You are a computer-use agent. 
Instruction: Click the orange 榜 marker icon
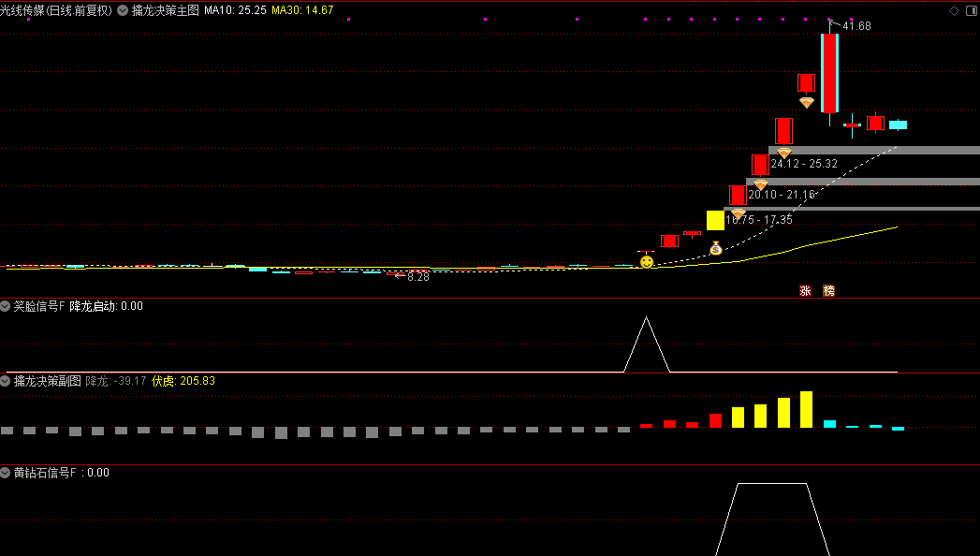click(828, 290)
